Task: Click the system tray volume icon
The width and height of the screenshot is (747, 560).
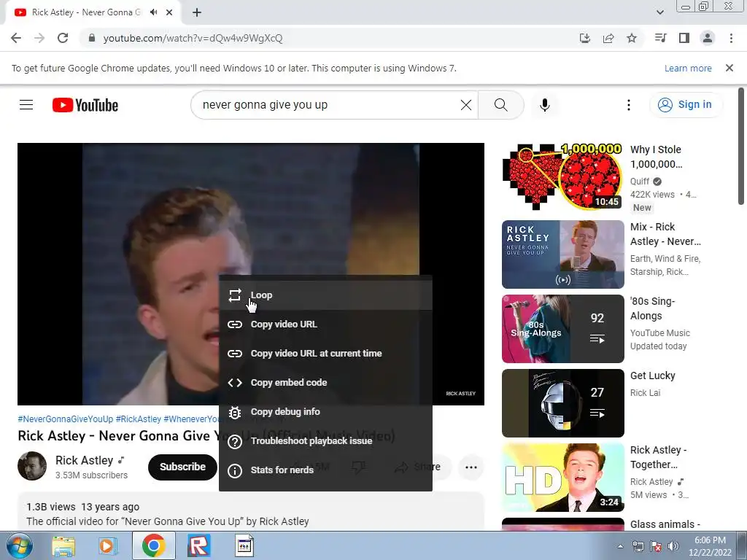Action: pyautogui.click(x=673, y=546)
